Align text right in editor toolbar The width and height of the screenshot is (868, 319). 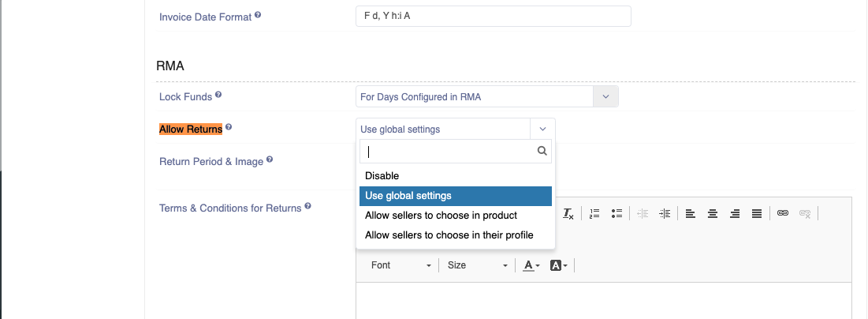pyautogui.click(x=735, y=214)
